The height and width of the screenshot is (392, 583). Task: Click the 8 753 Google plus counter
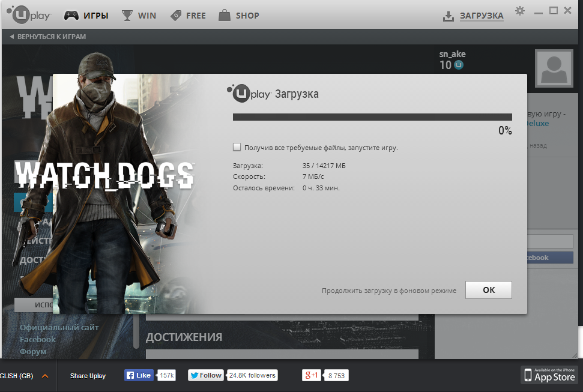tap(336, 376)
